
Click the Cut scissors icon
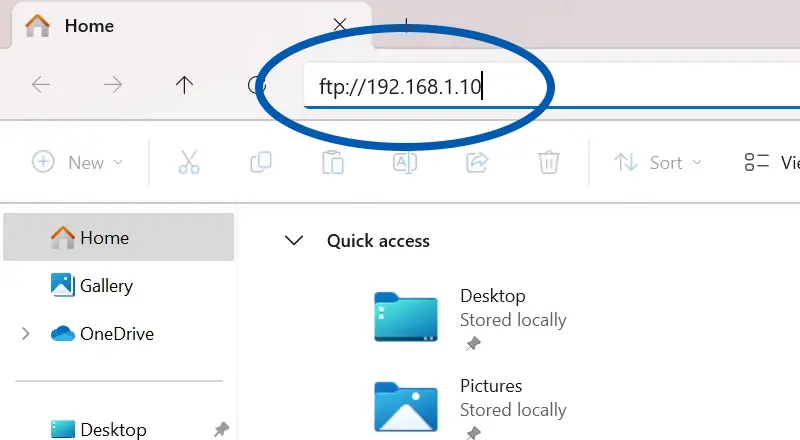189,162
